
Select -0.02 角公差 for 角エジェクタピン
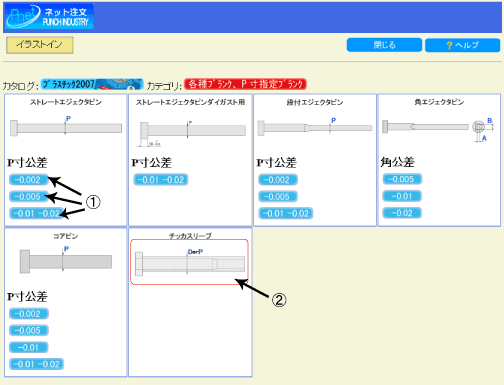[x=402, y=213]
